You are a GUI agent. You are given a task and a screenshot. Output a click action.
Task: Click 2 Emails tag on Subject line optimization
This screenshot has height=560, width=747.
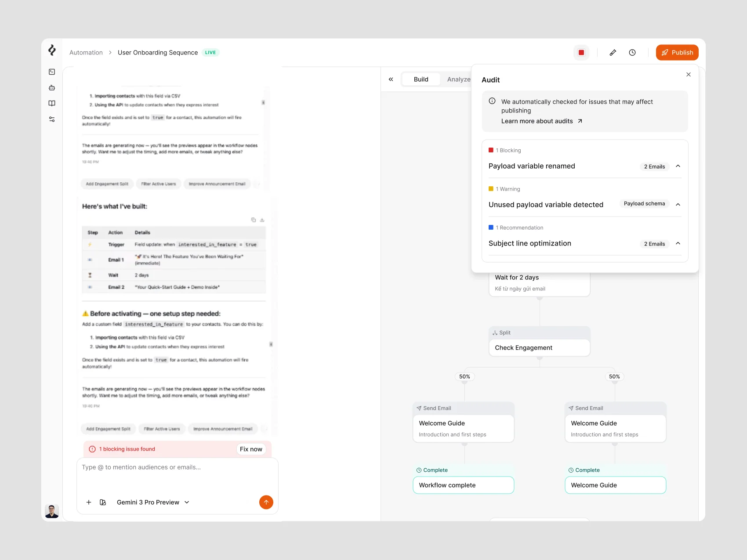point(654,244)
